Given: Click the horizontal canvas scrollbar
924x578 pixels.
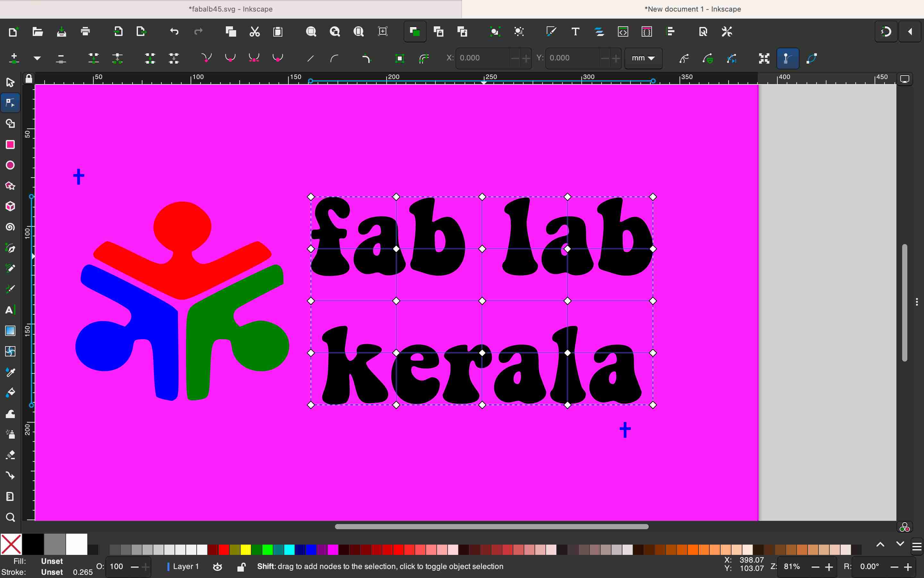Looking at the screenshot, I should (492, 527).
